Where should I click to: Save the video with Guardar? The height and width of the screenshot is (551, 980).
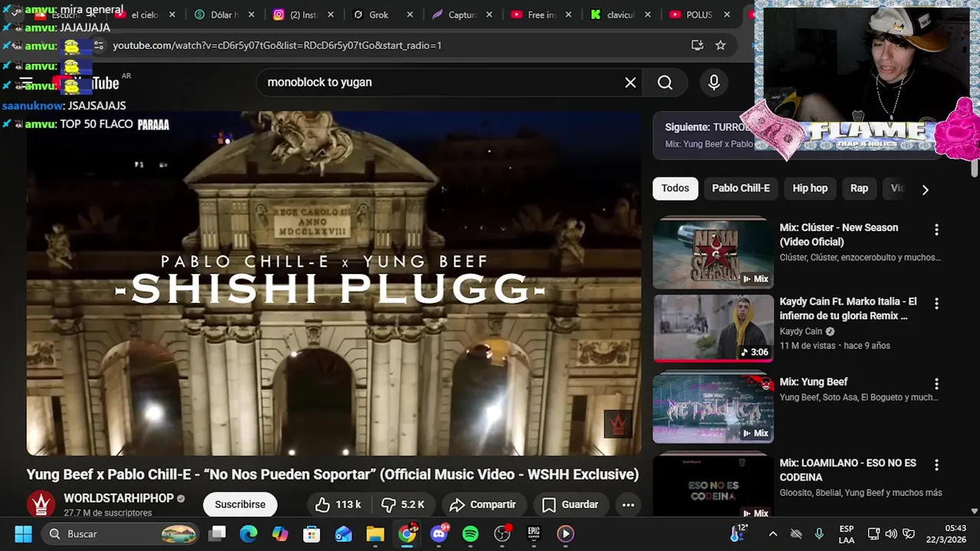[570, 504]
